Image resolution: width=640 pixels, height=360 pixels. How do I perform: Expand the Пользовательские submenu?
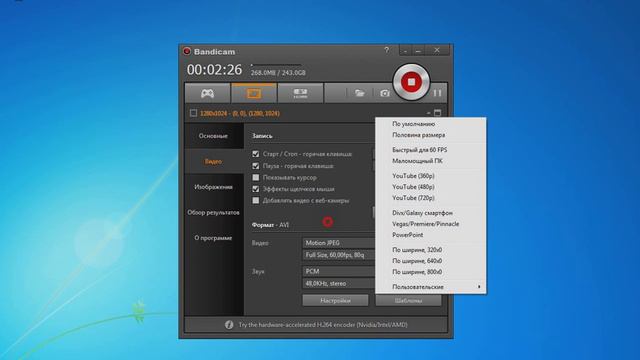click(x=431, y=287)
